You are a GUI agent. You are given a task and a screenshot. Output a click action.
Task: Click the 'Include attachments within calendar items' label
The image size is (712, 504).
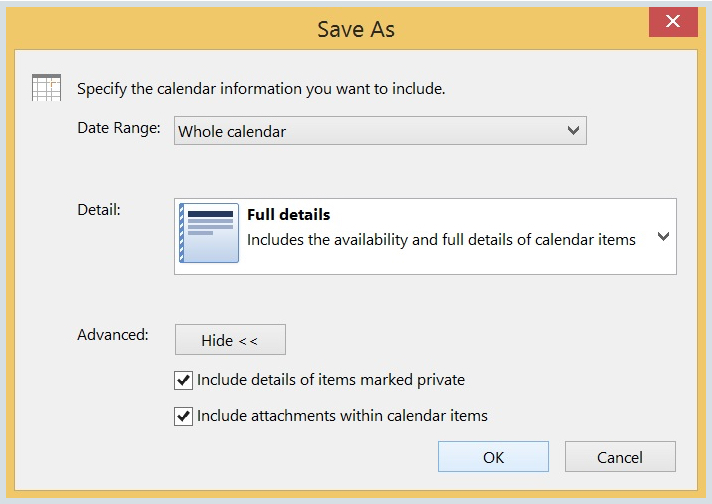coord(342,416)
